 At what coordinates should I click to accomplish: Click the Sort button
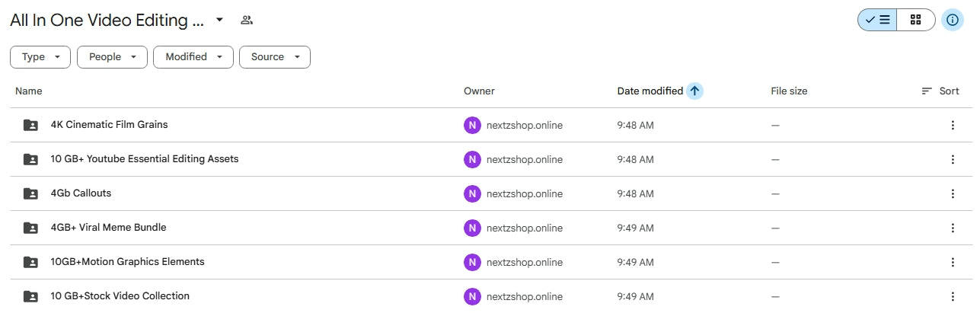pyautogui.click(x=940, y=91)
